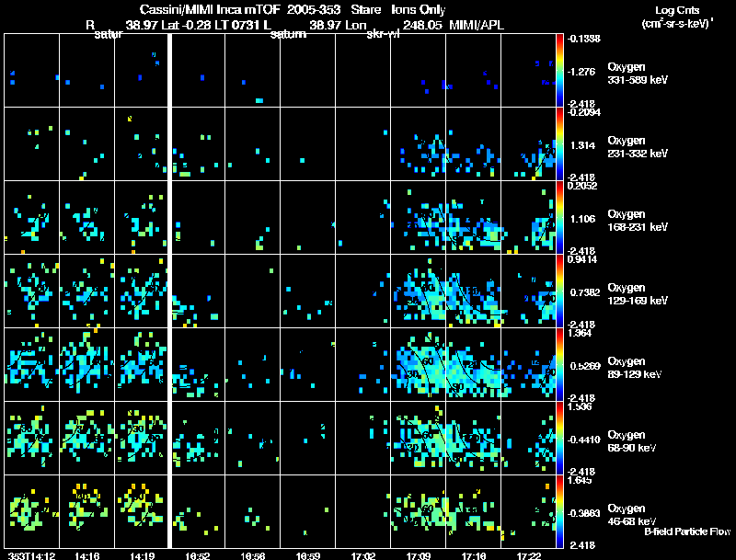736x560 pixels.
Task: Click the Oxygen 46-68 keV row label
Action: coord(632,515)
